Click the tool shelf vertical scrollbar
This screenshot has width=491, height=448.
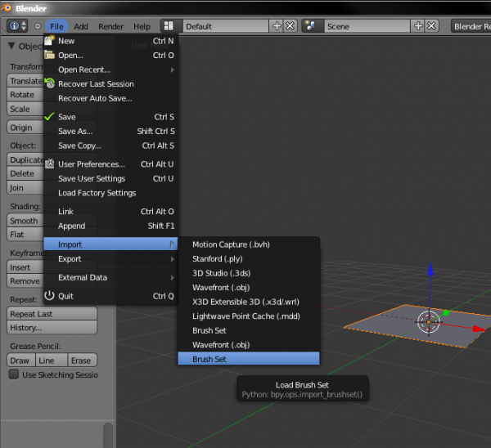108,436
